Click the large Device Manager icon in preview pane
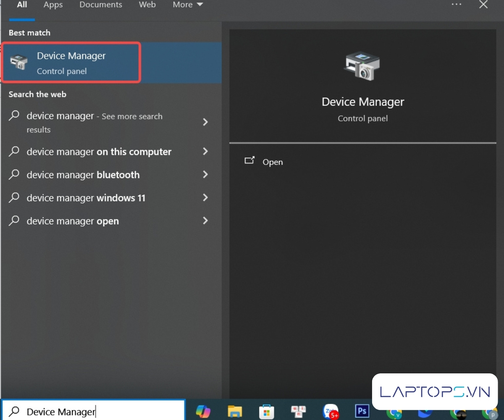This screenshot has width=504, height=420. click(x=362, y=66)
